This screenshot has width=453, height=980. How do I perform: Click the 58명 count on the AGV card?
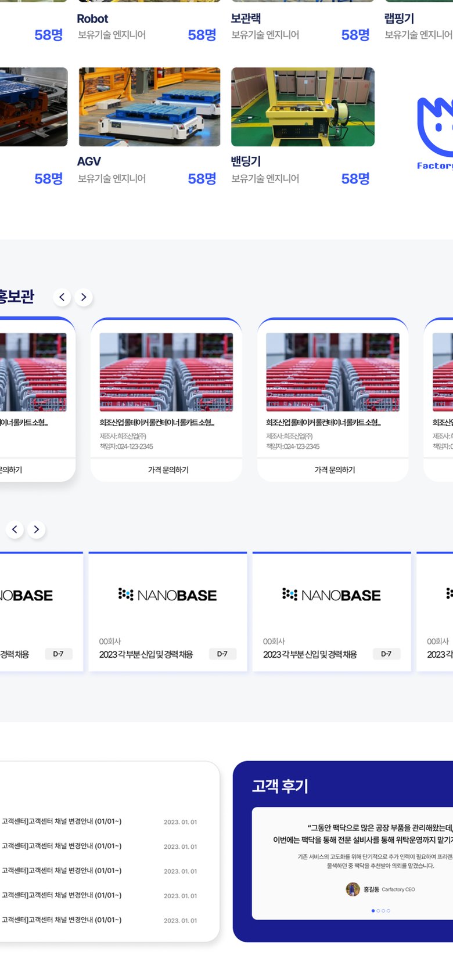point(202,179)
